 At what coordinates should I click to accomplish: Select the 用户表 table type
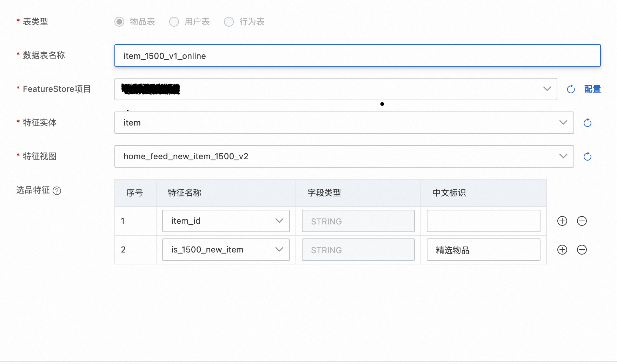[174, 22]
